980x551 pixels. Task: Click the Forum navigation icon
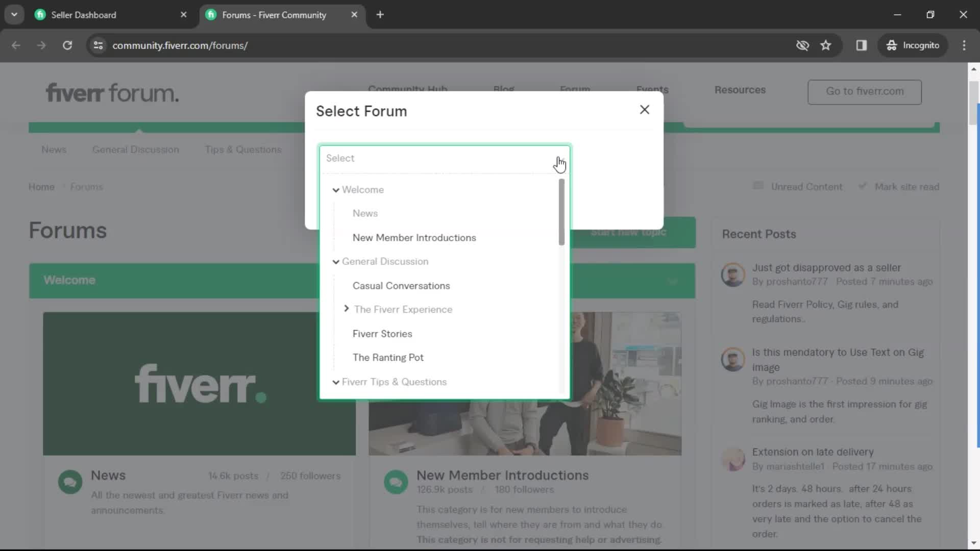coord(575,89)
